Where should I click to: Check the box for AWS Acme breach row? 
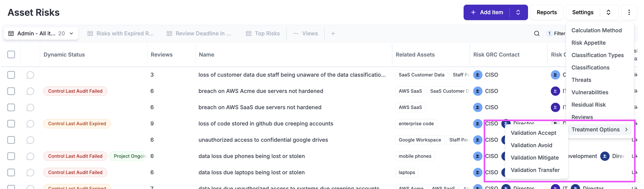pos(11,91)
